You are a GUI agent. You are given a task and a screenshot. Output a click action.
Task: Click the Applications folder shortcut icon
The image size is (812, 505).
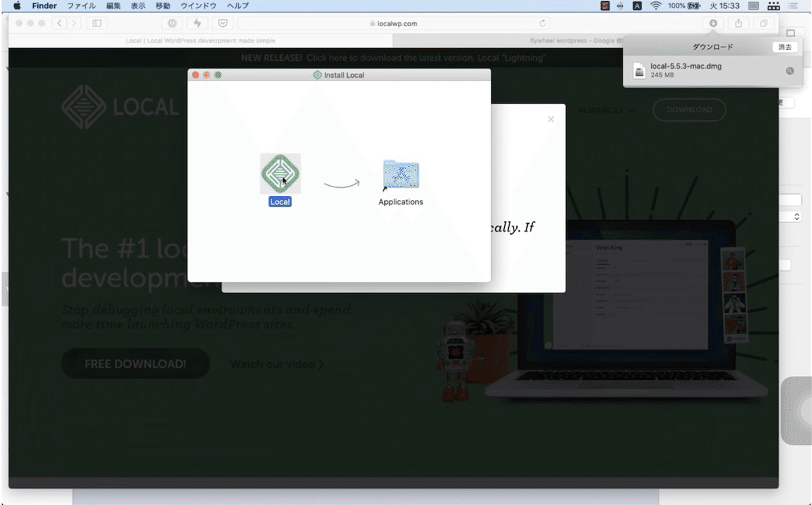(x=401, y=175)
